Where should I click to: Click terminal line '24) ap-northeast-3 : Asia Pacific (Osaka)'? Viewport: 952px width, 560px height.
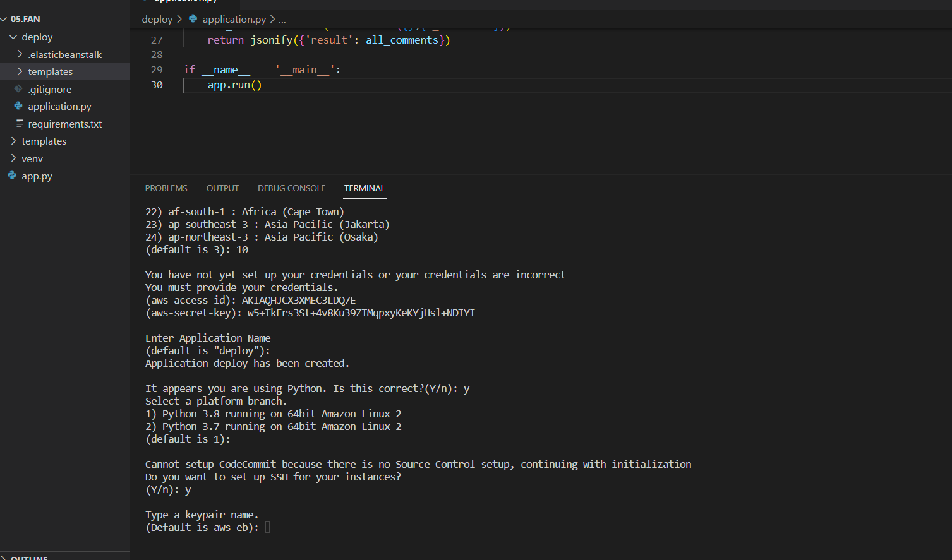click(262, 237)
